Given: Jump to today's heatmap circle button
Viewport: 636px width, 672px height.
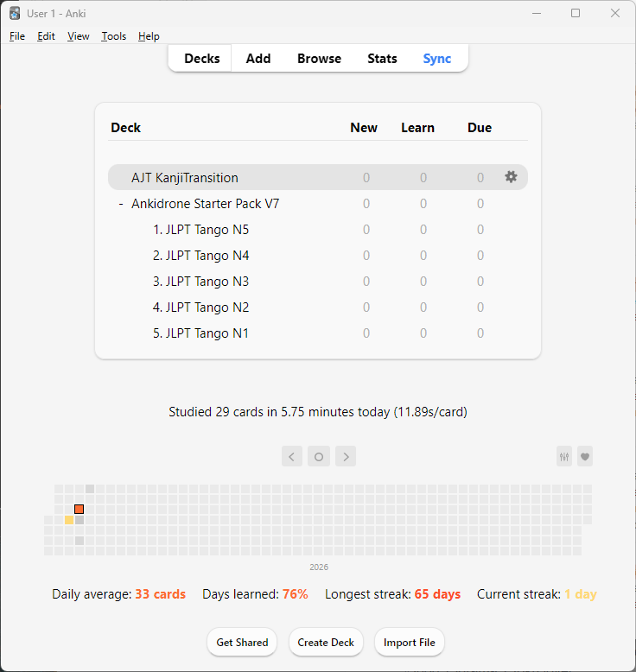Looking at the screenshot, I should tap(319, 456).
